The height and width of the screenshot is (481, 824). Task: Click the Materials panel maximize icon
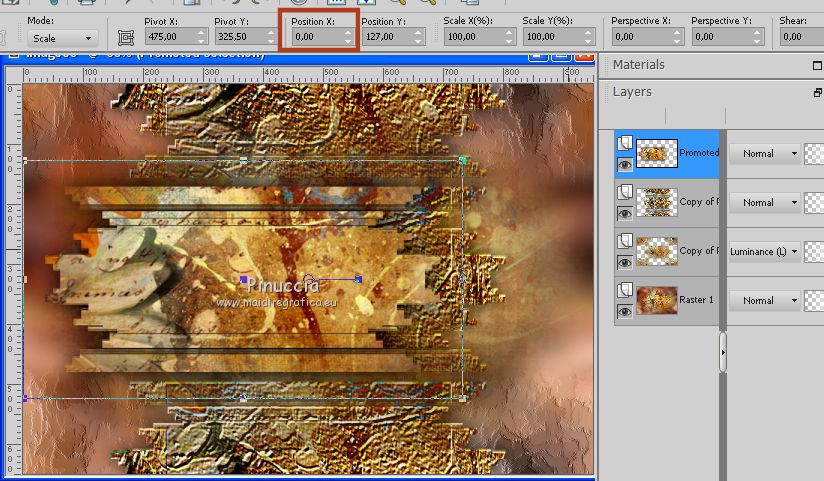click(818, 65)
